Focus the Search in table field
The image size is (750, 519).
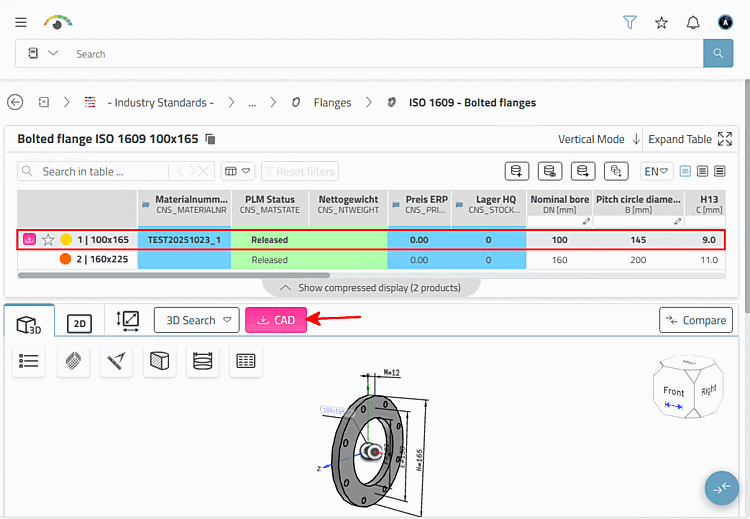[x=93, y=171]
